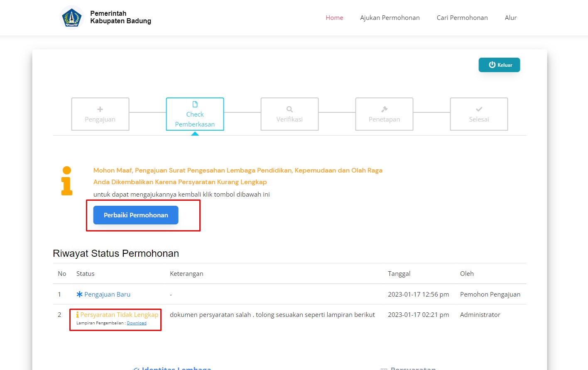This screenshot has width=588, height=370.
Task: Go to Ajukan Permohonan in navigation
Action: coord(390,18)
